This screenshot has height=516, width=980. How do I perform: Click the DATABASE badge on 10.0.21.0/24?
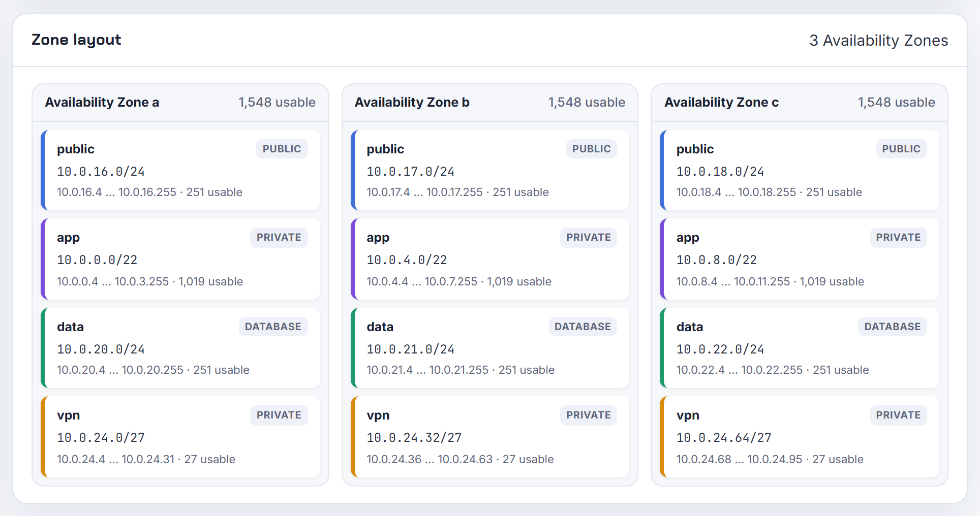583,327
